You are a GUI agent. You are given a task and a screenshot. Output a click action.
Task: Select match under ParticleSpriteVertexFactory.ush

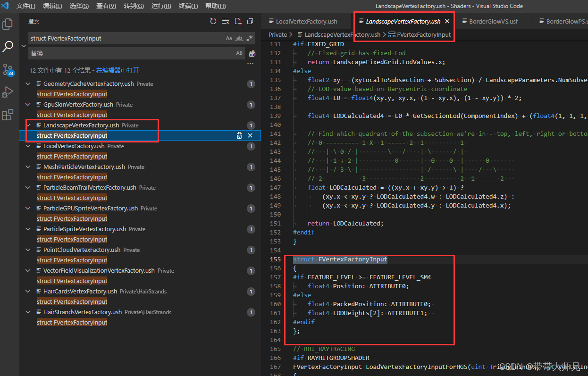[x=72, y=240]
